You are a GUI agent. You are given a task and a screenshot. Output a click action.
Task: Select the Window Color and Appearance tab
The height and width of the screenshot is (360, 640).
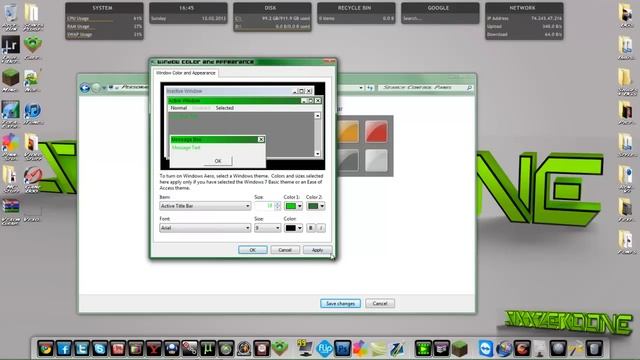(186, 73)
